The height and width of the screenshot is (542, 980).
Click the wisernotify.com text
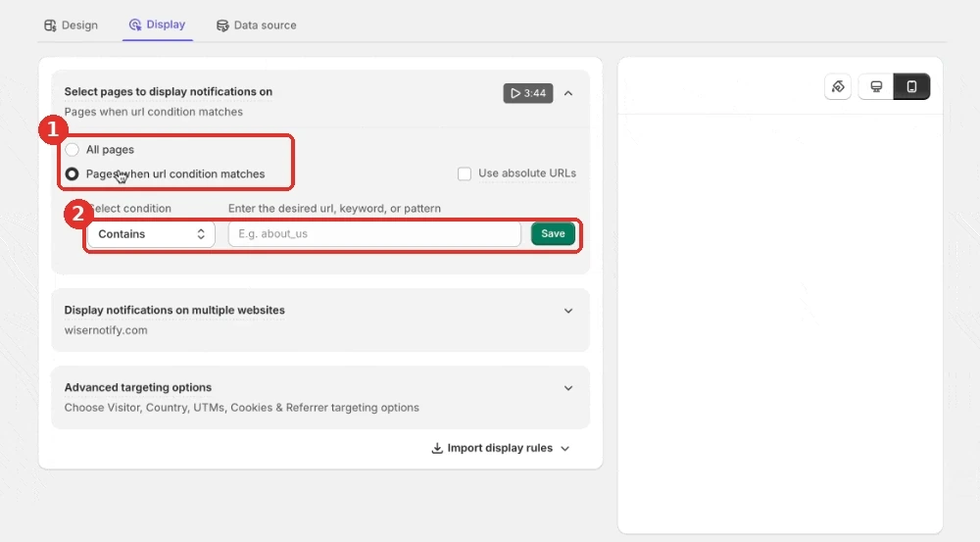tap(106, 330)
